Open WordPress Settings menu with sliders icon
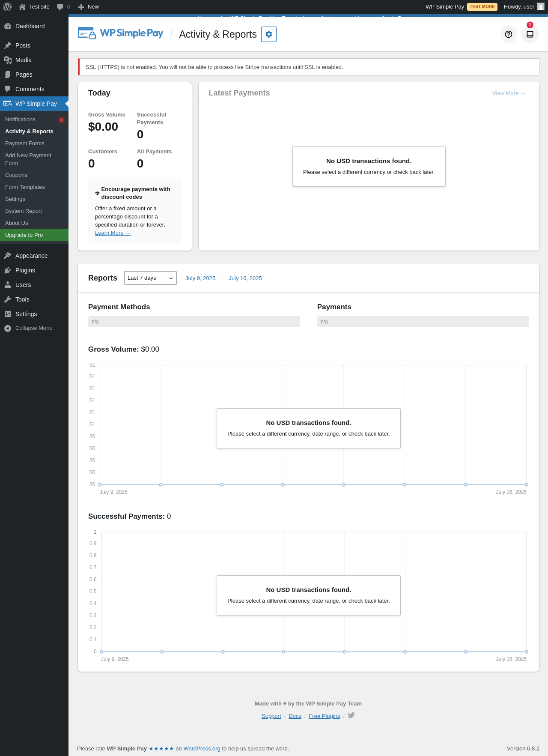This screenshot has height=756, width=548. [x=34, y=314]
